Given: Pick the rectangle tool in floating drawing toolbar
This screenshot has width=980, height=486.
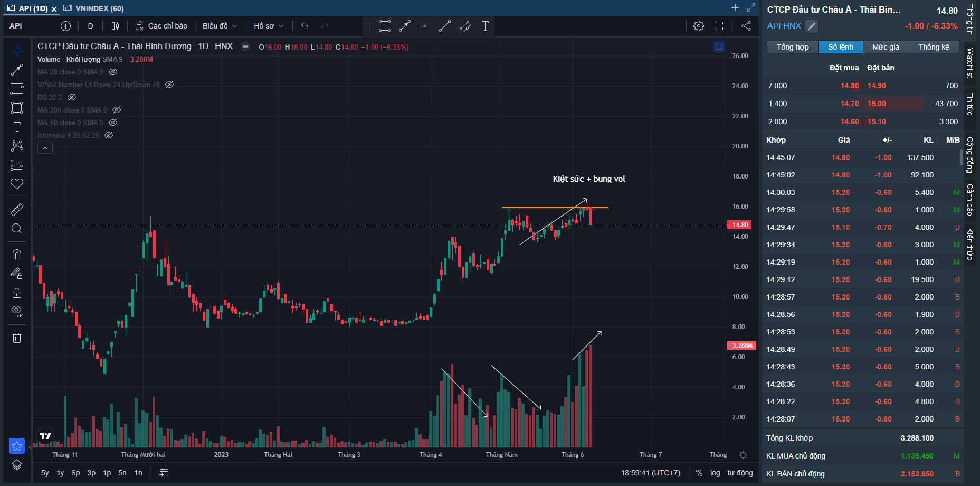Looking at the screenshot, I should (385, 26).
